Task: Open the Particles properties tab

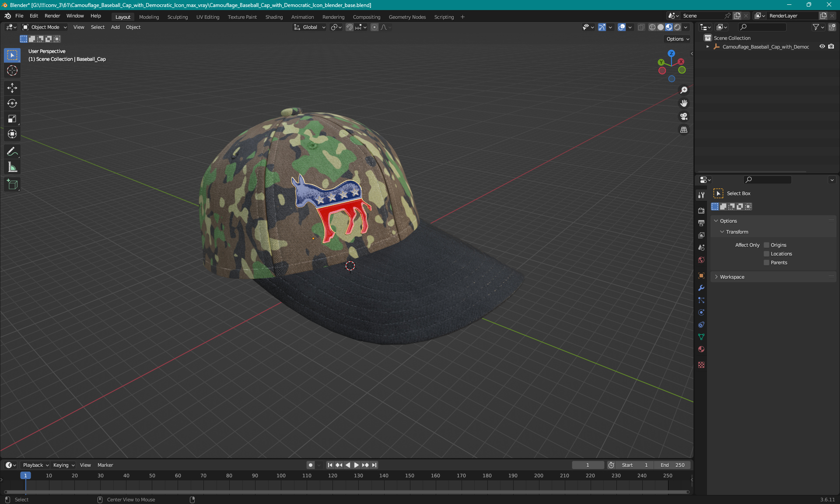Action: coord(701,300)
